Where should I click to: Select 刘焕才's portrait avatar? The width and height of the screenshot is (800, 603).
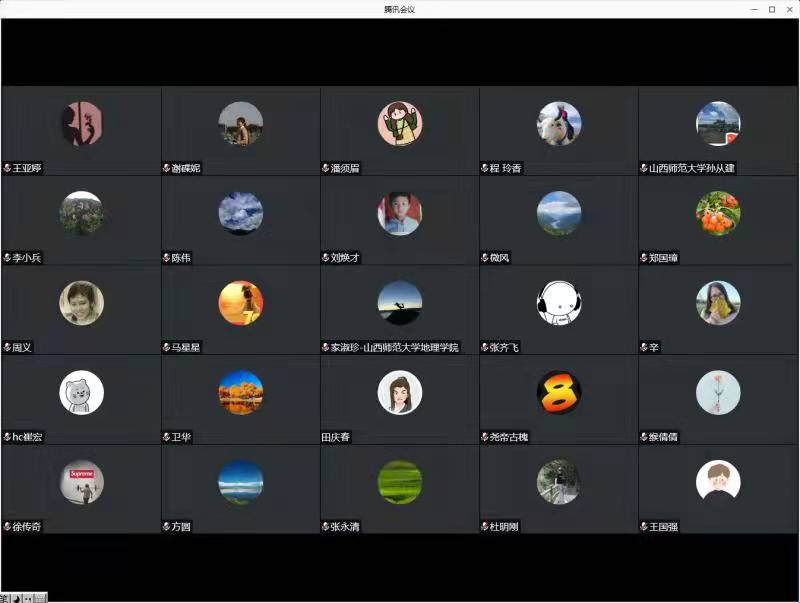[399, 213]
